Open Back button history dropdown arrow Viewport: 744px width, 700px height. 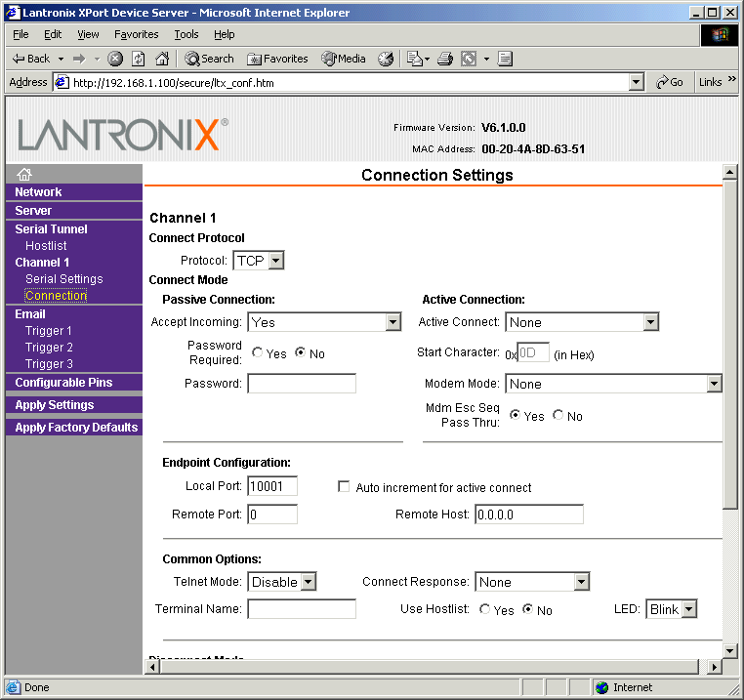[61, 59]
